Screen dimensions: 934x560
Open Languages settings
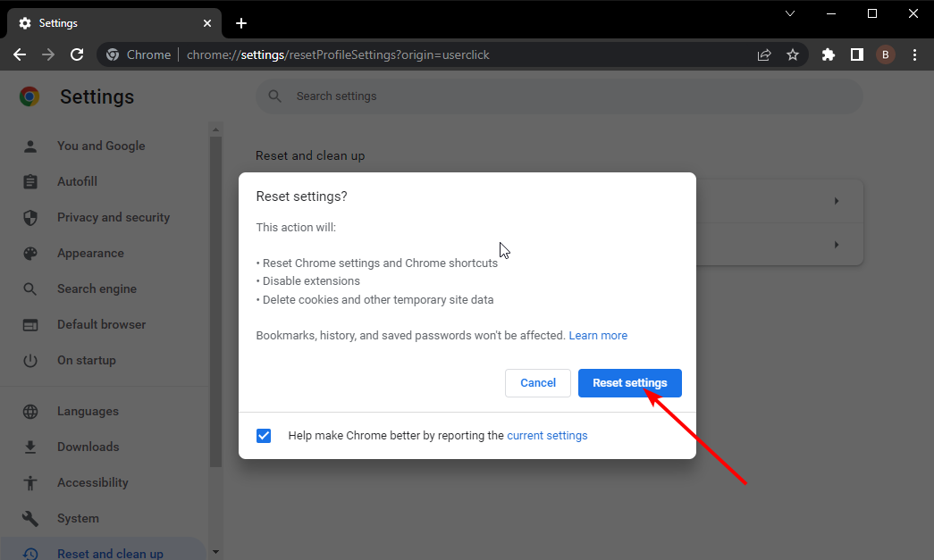(x=88, y=411)
